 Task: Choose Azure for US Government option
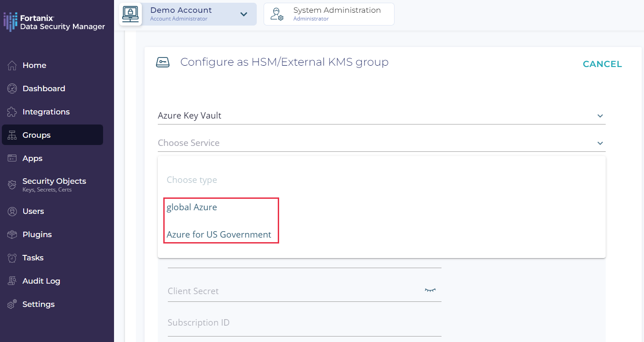click(x=219, y=235)
